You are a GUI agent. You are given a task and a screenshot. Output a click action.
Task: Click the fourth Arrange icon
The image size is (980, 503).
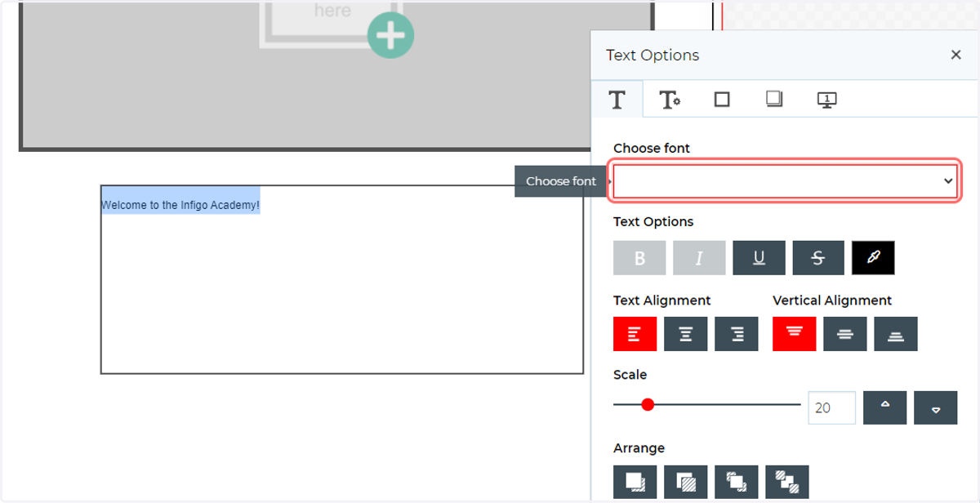tap(787, 482)
